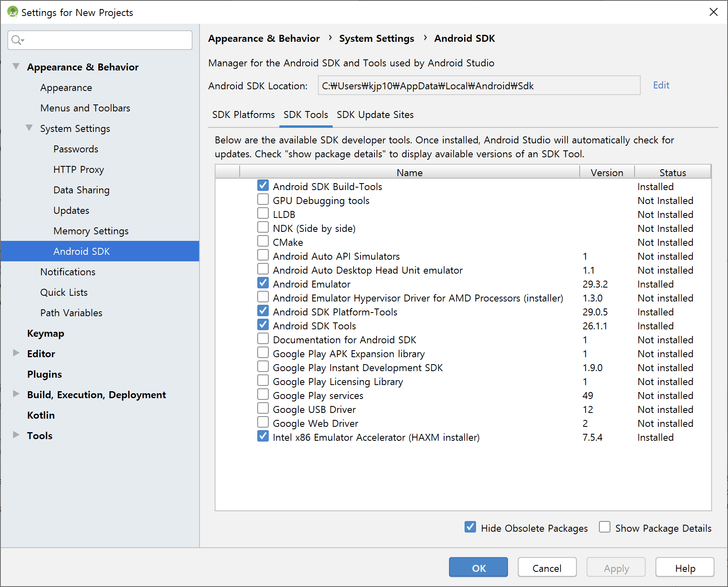Check GPU Debugging tools for install

pyautogui.click(x=263, y=199)
